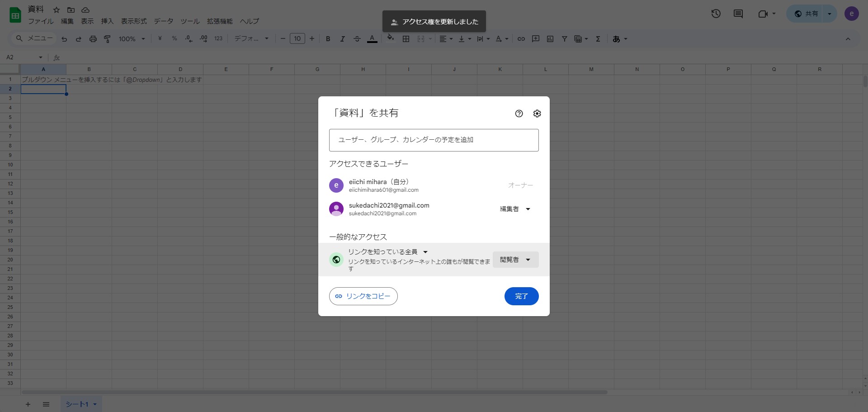Viewport: 868px width, 412px height.
Task: Open help icon in share dialog
Action: [519, 114]
